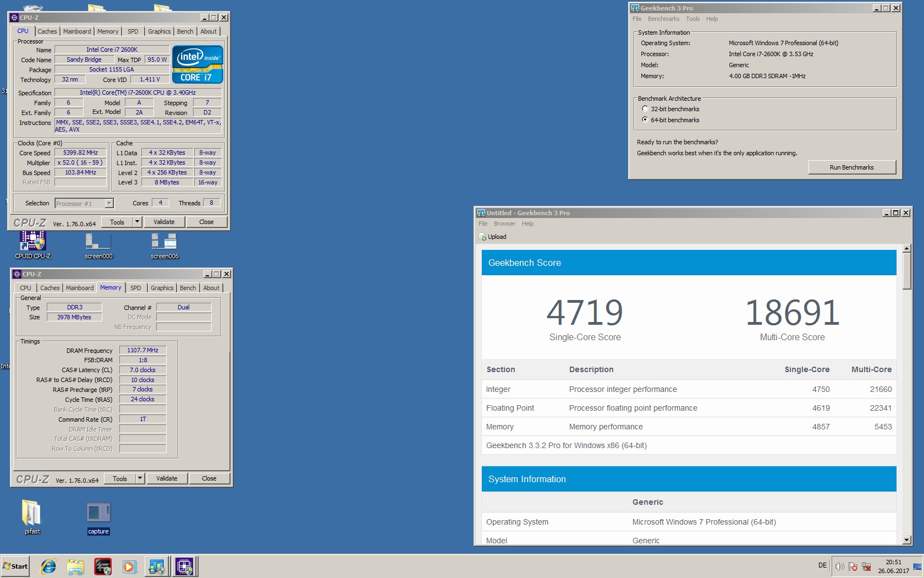The height and width of the screenshot is (578, 924).
Task: Switch to Caches tab in top CPU-Z
Action: pyautogui.click(x=47, y=31)
